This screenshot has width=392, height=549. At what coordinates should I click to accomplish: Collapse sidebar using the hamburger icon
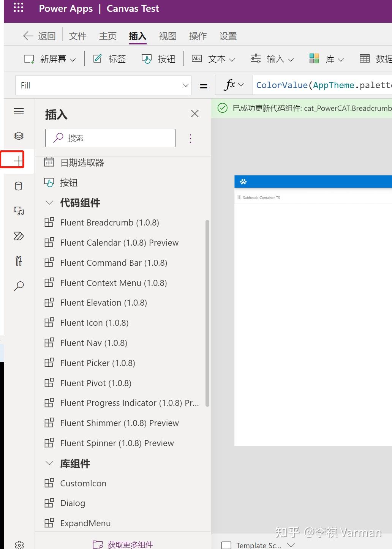(19, 111)
